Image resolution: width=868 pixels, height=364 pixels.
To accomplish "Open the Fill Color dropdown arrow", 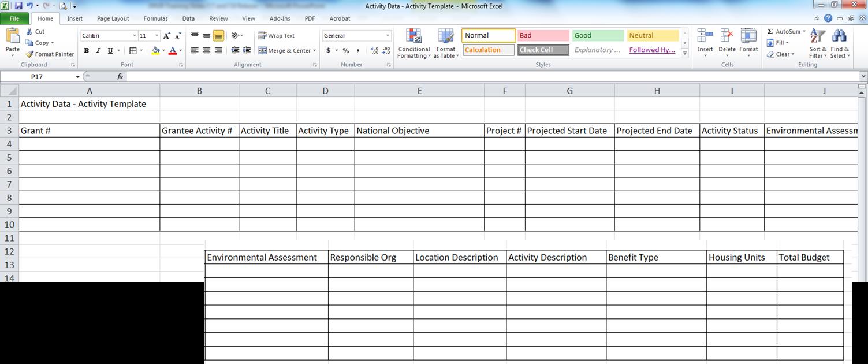I will coord(163,50).
